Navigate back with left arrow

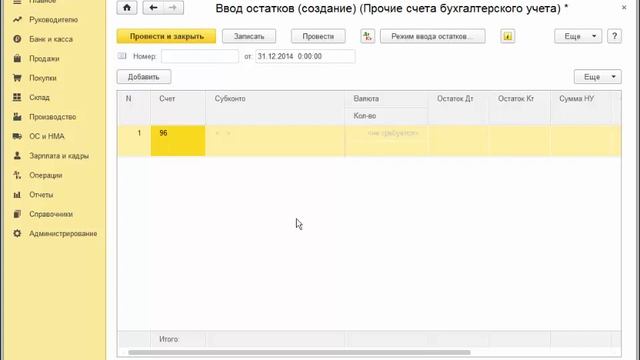[x=153, y=8]
